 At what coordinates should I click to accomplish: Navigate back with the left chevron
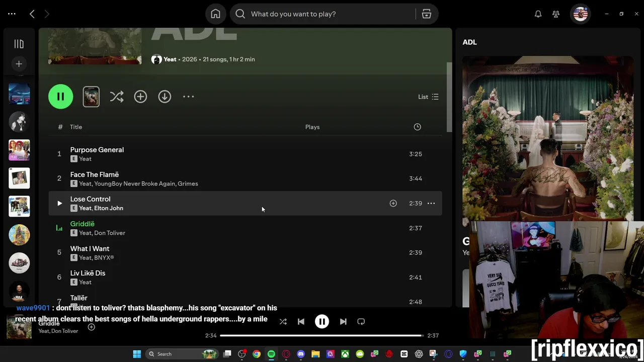click(32, 14)
